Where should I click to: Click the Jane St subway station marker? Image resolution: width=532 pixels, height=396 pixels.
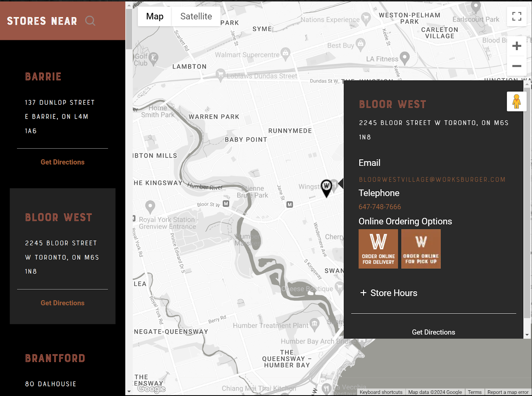[290, 204]
